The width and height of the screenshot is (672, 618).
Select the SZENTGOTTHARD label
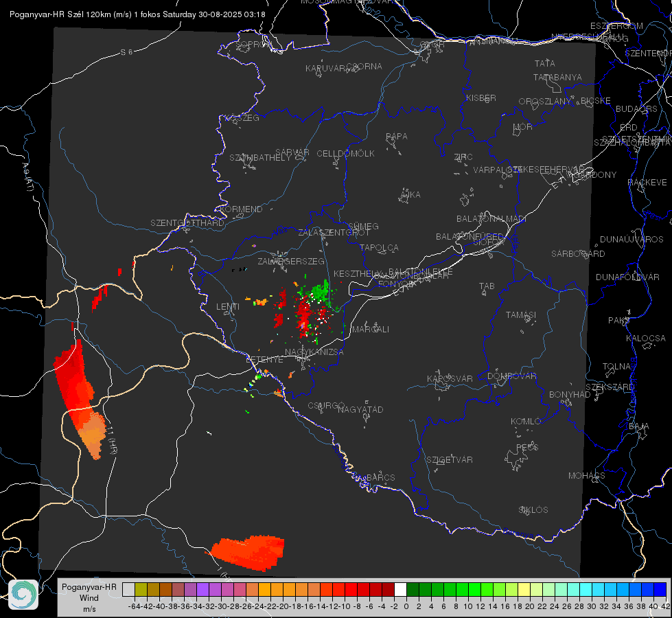pos(187,223)
